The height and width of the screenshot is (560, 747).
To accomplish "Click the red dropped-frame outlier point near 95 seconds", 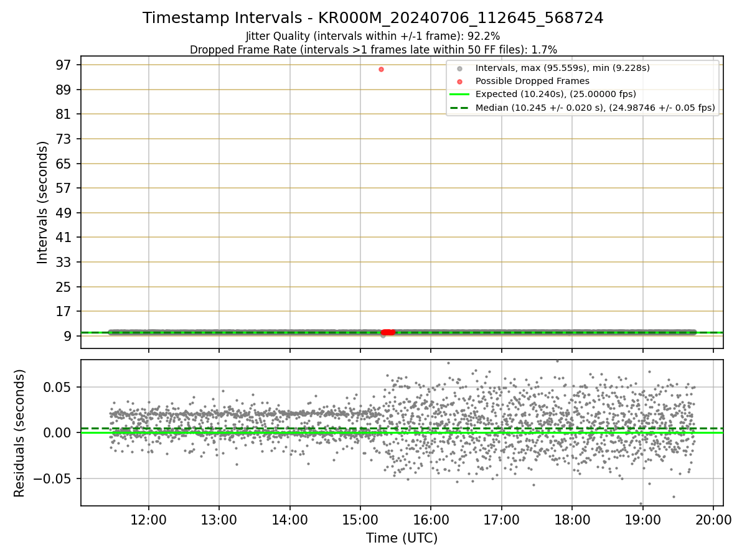I will (x=381, y=69).
